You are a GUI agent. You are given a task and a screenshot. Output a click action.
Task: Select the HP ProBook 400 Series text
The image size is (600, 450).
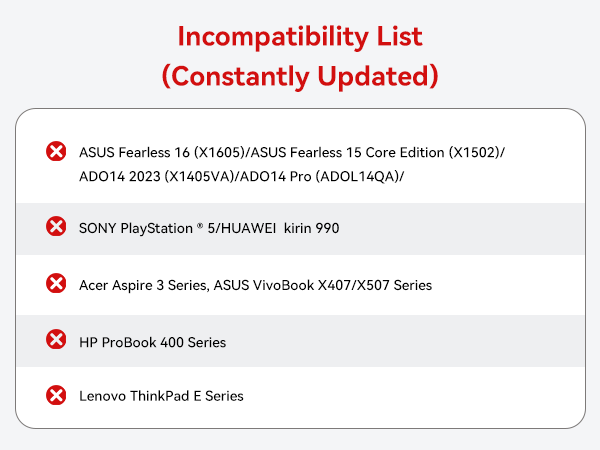click(x=152, y=342)
